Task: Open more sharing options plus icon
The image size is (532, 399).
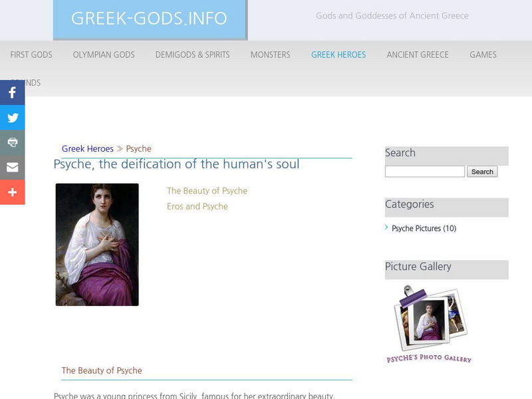Action: pos(12,192)
